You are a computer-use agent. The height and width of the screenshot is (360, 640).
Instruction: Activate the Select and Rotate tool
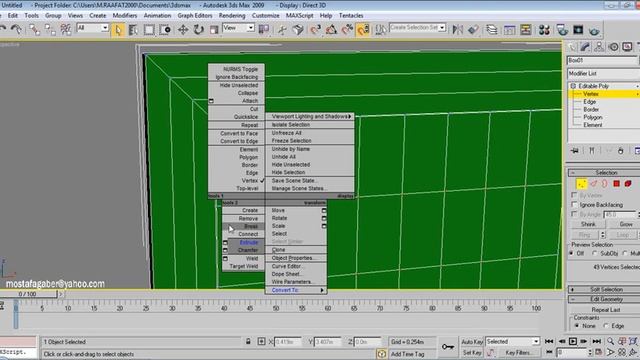coord(199,30)
